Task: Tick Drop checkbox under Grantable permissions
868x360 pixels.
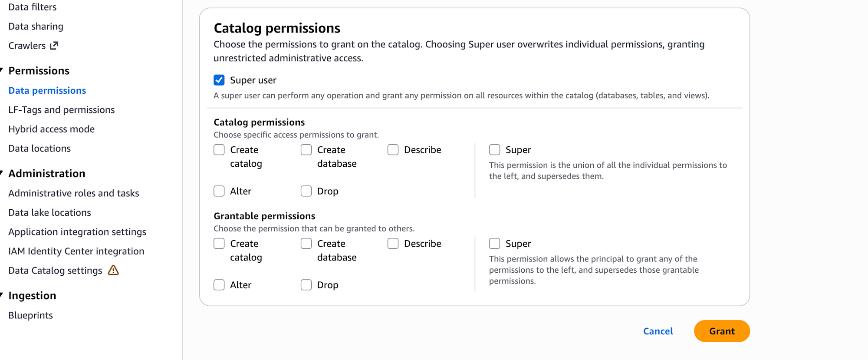Action: [306, 285]
